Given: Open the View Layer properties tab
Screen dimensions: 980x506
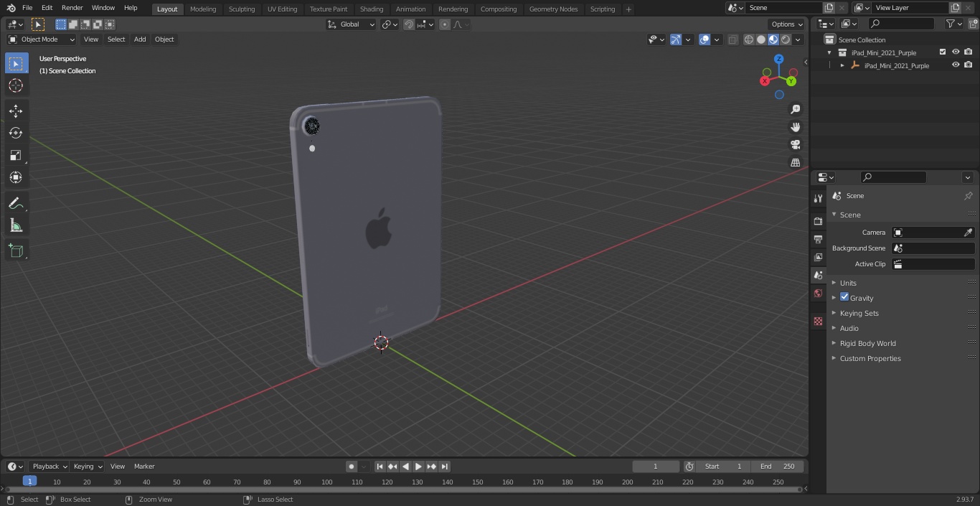Looking at the screenshot, I should [x=818, y=257].
